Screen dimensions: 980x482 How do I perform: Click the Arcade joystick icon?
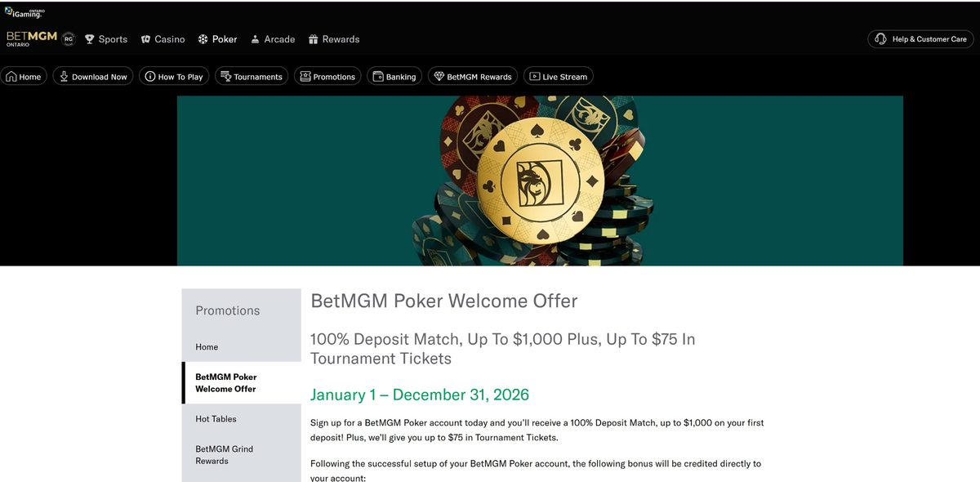256,38
